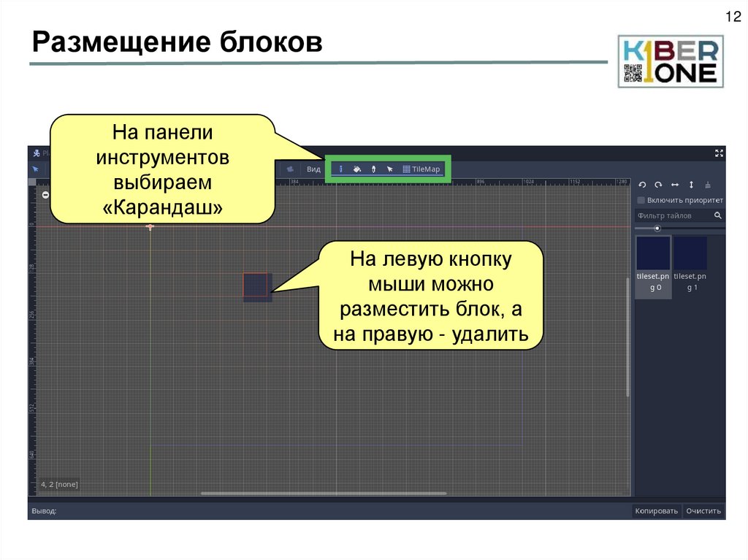Viewport: 748px width, 560px height.
Task: Enable the 'Включить приоритет' checkbox
Action: click(x=641, y=199)
